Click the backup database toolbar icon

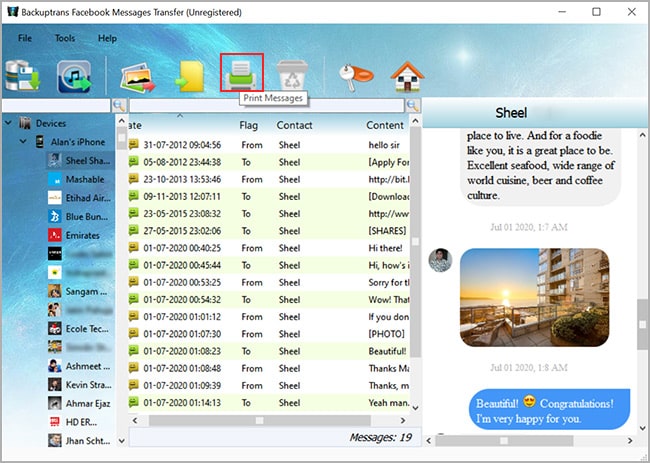click(22, 76)
